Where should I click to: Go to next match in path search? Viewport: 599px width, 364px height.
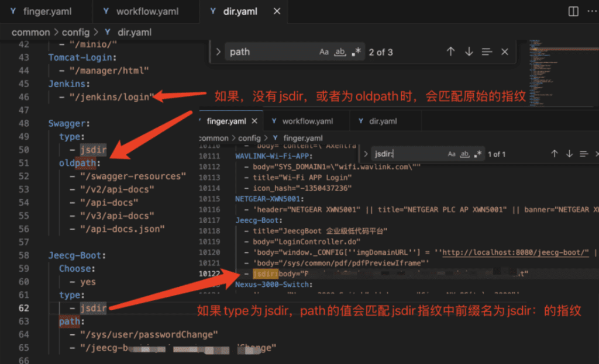pyautogui.click(x=469, y=52)
